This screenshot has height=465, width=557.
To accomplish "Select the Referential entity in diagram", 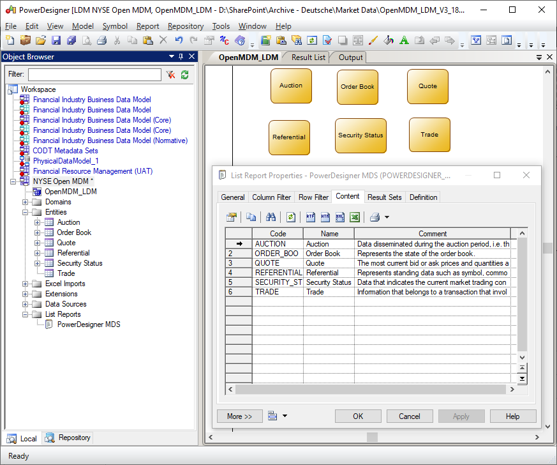I will click(289, 137).
